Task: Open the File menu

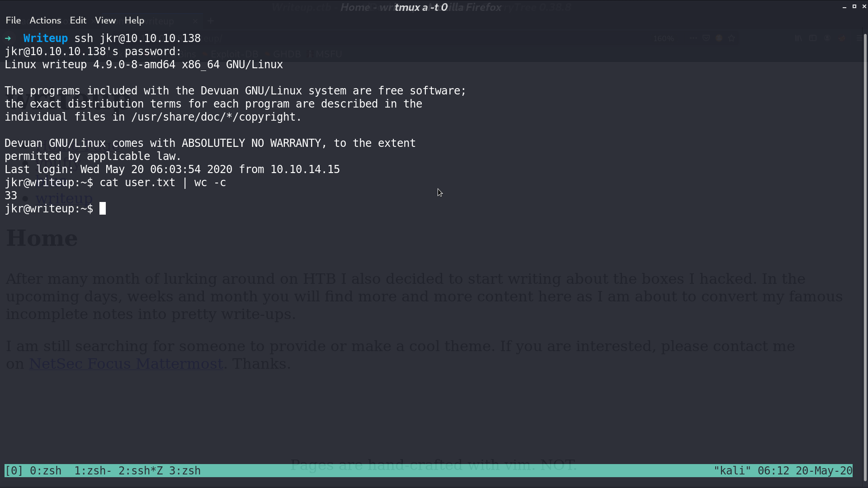Action: 13,20
